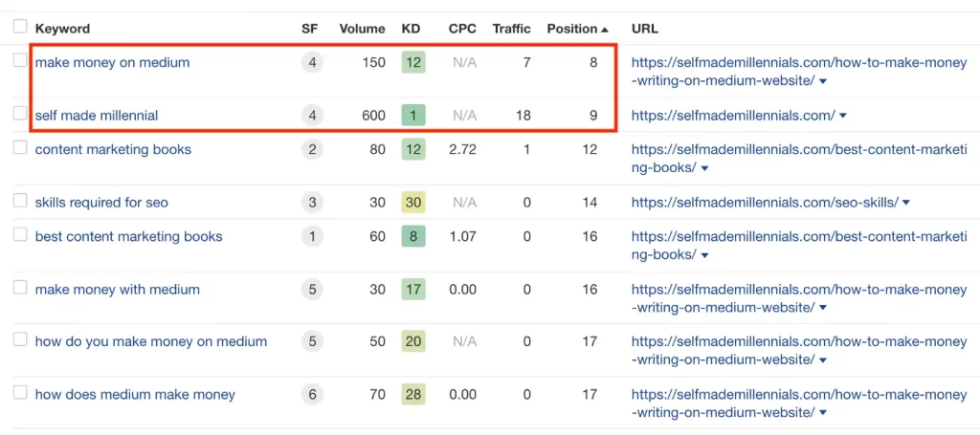Open 'how do you make money on medium' keyword
Viewport: 980px width, 435px height.
pyautogui.click(x=151, y=342)
